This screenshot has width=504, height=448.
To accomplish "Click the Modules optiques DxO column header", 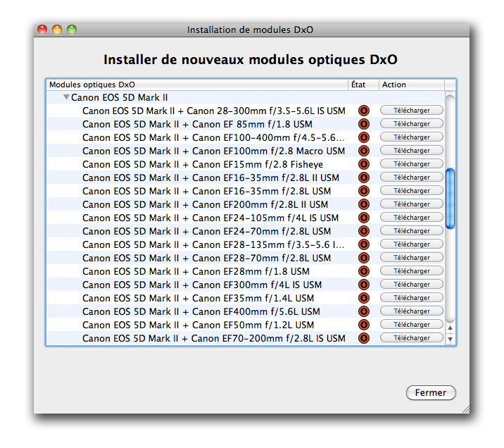I will click(x=197, y=85).
